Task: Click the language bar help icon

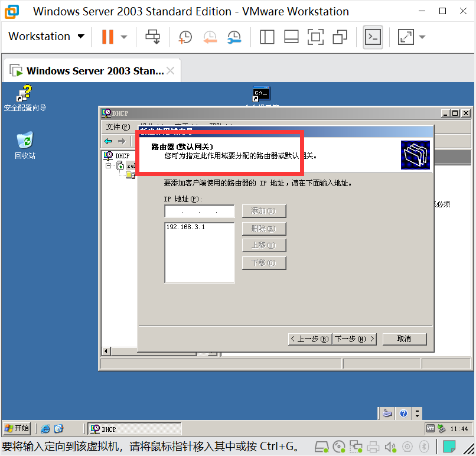Action: coord(403,413)
